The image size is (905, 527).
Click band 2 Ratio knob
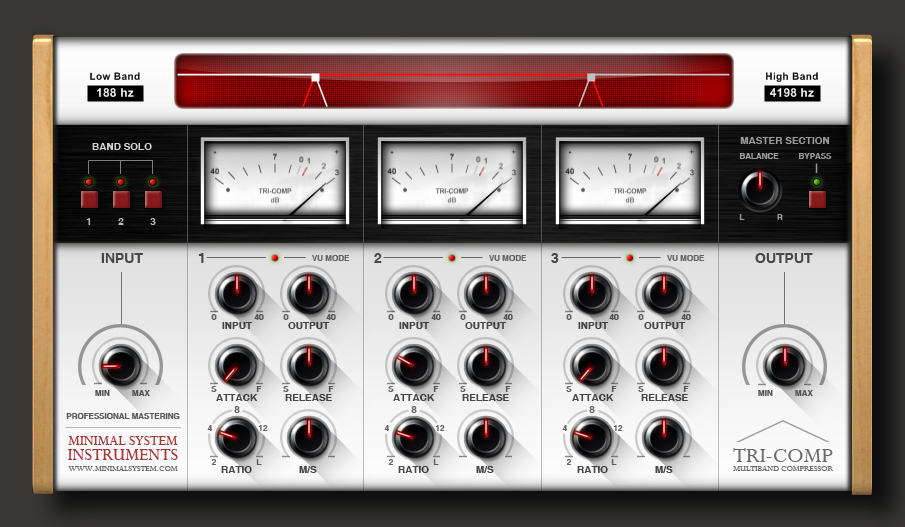coord(414,438)
